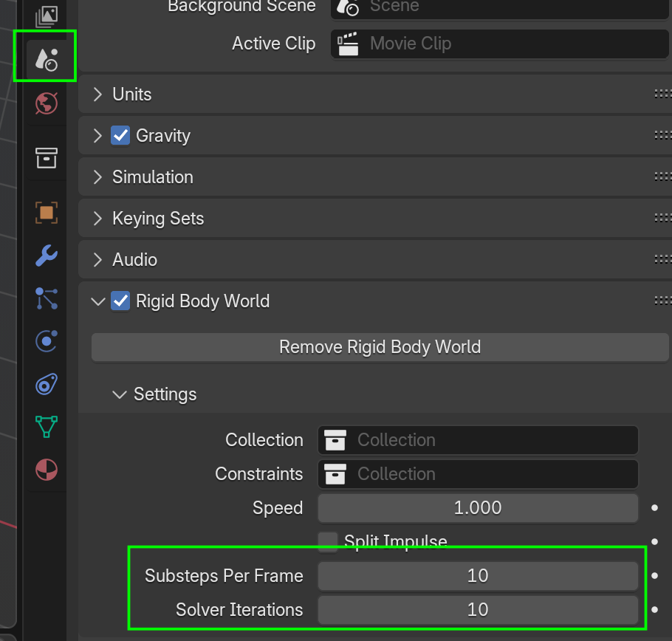Open the Object Constraints properties tab

coord(47,384)
